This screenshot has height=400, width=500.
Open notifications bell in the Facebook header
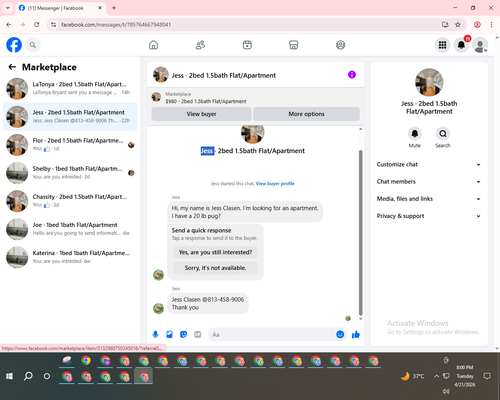(x=461, y=45)
